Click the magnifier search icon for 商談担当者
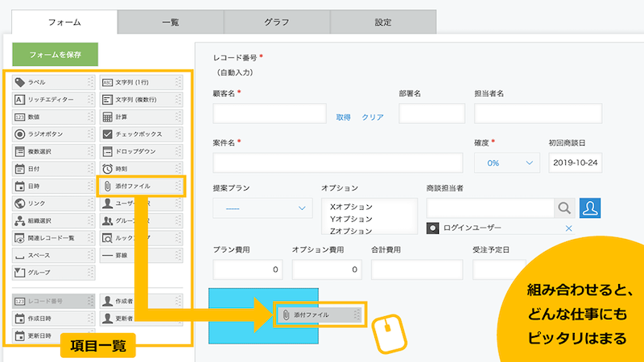Screen dimensions: 644x362 click(x=564, y=208)
